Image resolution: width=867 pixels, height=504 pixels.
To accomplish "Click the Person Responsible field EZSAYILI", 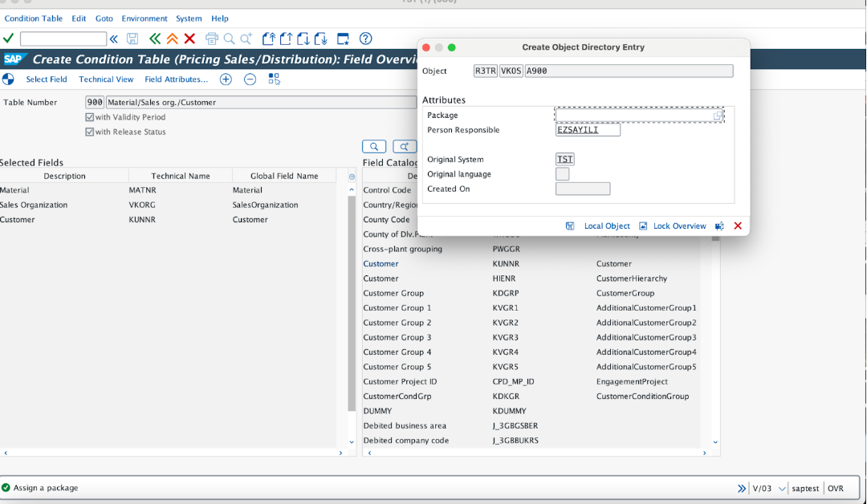I will click(x=588, y=130).
